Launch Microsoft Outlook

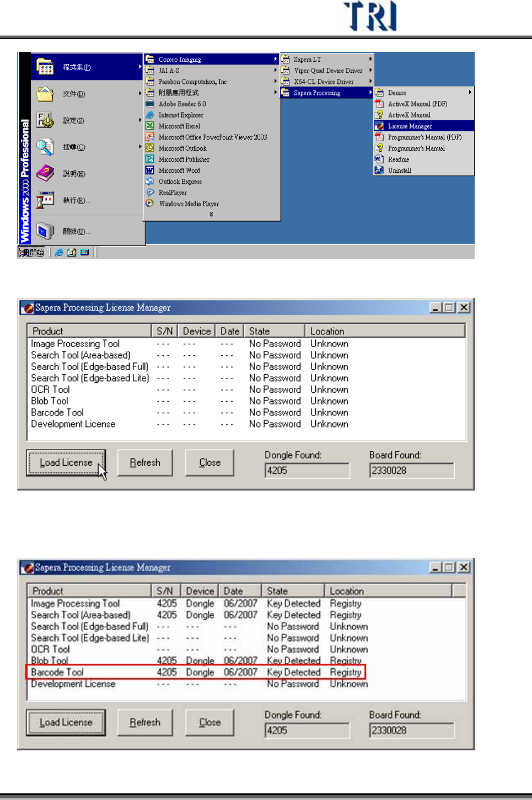pyautogui.click(x=212, y=148)
